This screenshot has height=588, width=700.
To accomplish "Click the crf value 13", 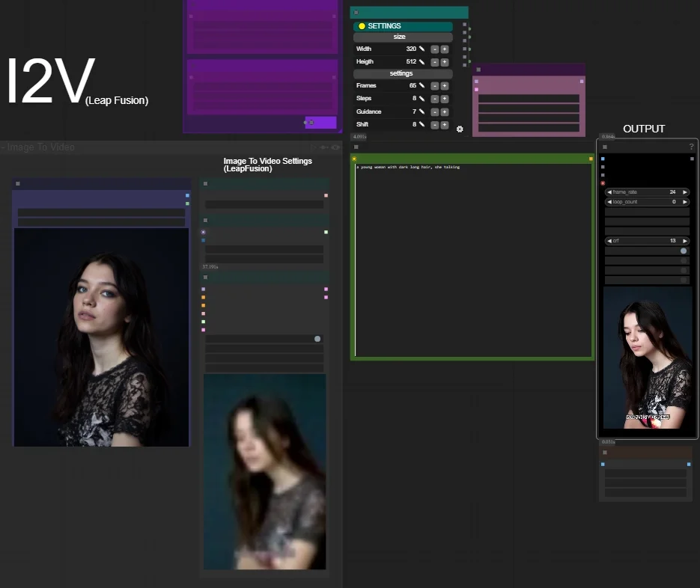I will pos(672,240).
